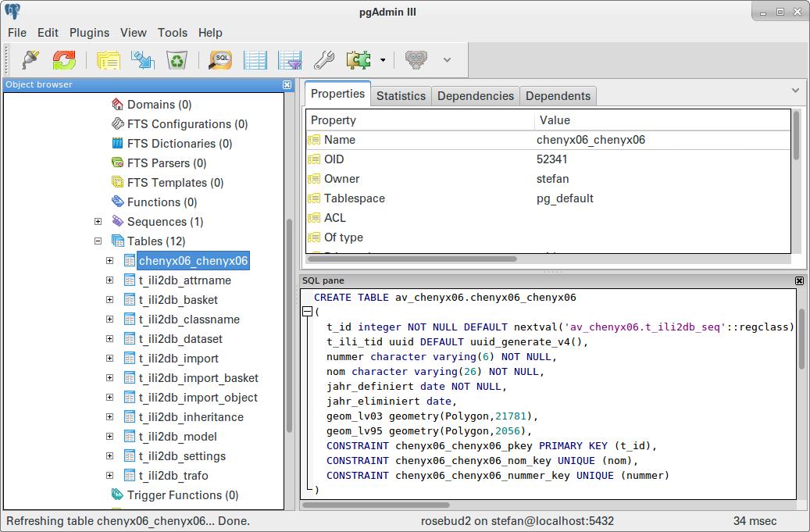Click the Properties list horizontal scrollbar
The height and width of the screenshot is (532, 810).
pyautogui.click(x=412, y=259)
